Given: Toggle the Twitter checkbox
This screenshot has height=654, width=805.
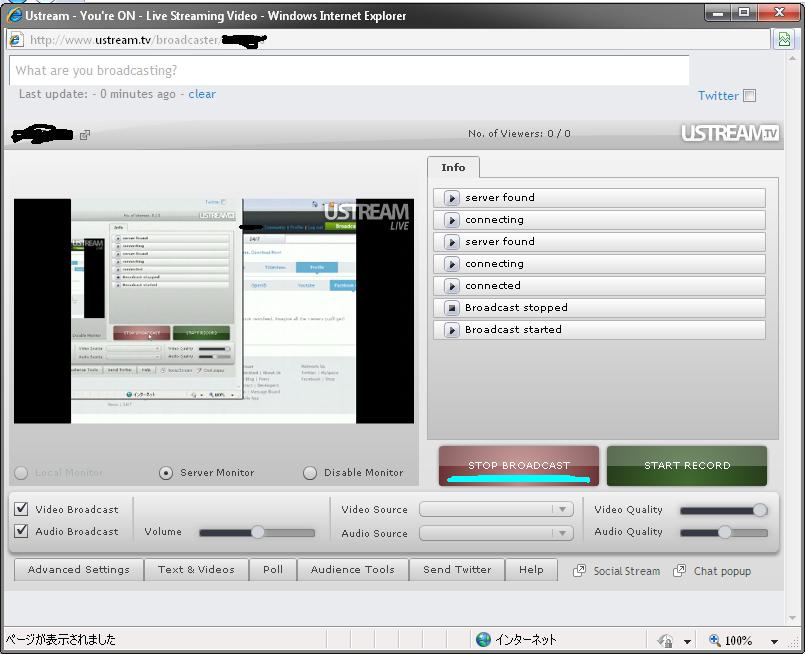Looking at the screenshot, I should pyautogui.click(x=750, y=95).
